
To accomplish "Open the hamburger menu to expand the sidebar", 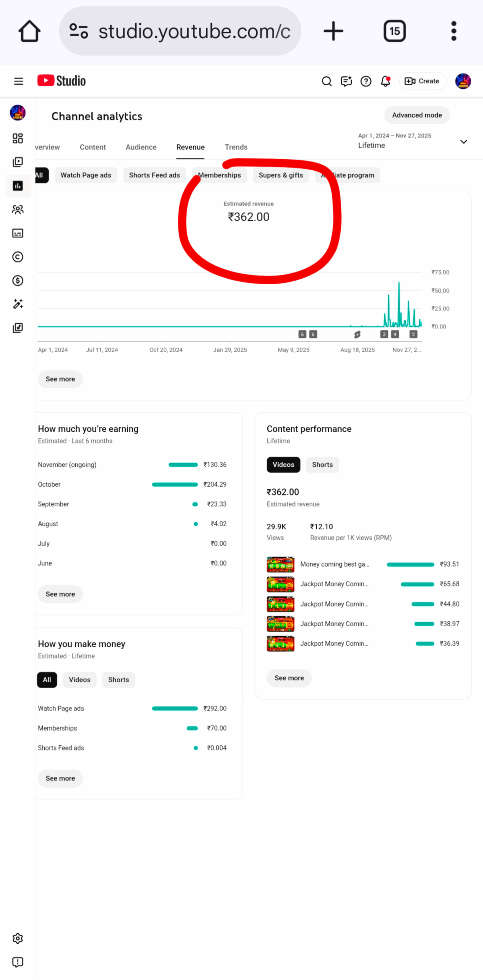I will pyautogui.click(x=18, y=81).
